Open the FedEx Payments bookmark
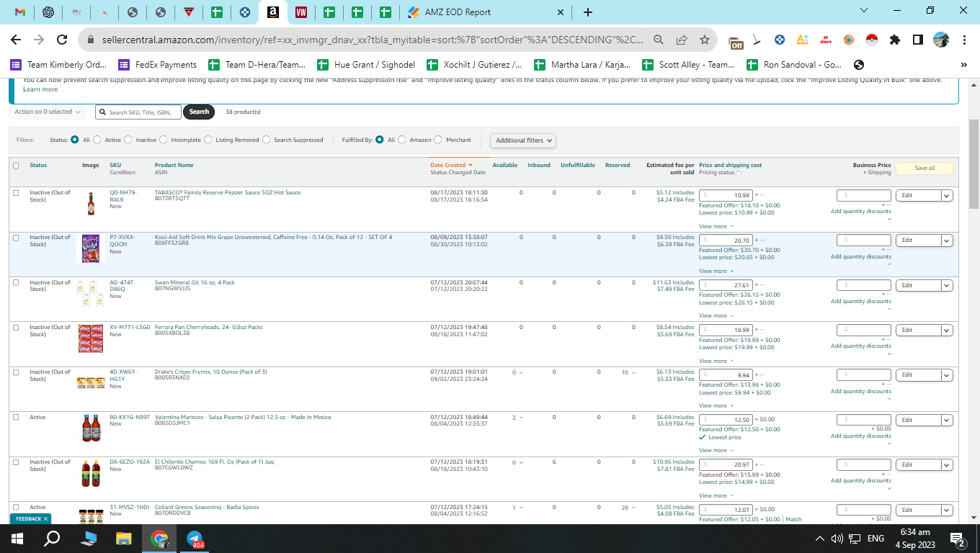 (158, 65)
